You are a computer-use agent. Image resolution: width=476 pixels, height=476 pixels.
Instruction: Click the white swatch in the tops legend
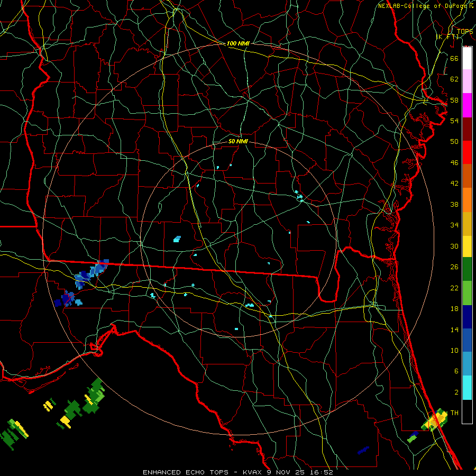[x=467, y=58]
